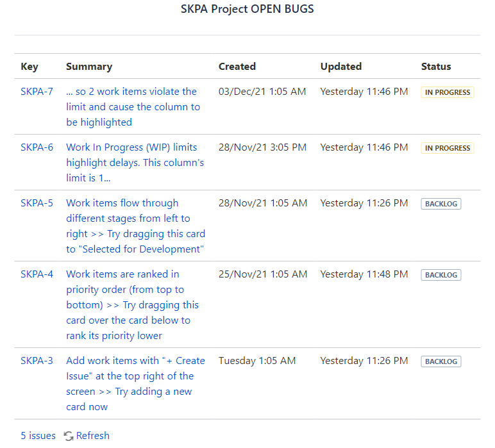Sort by the Created column header
Viewport: 495px width, 448px height.
[237, 67]
